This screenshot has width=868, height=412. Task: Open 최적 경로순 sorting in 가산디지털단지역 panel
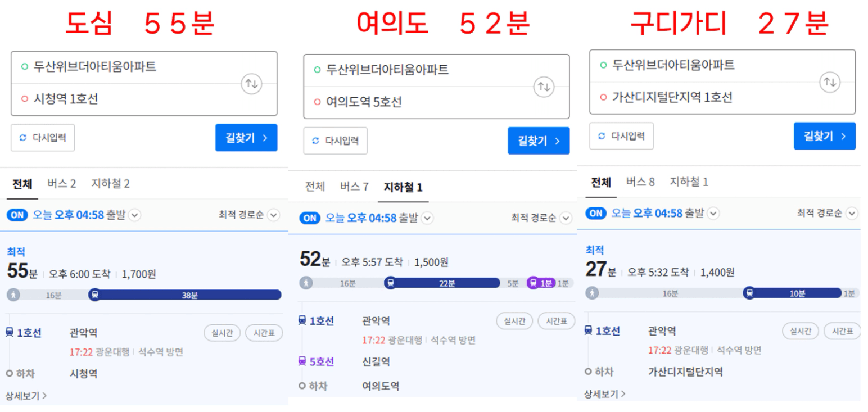pos(852,214)
